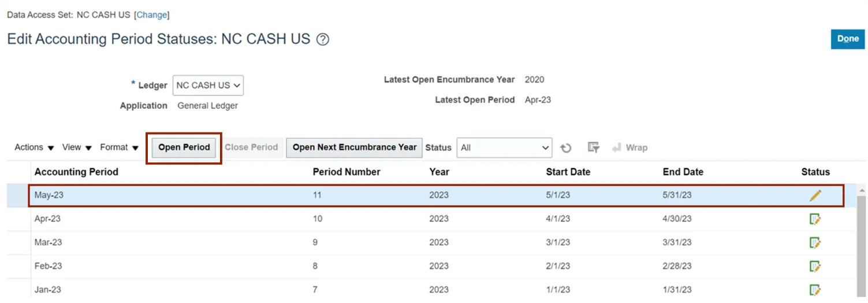
Task: Open the View menu
Action: coord(77,147)
